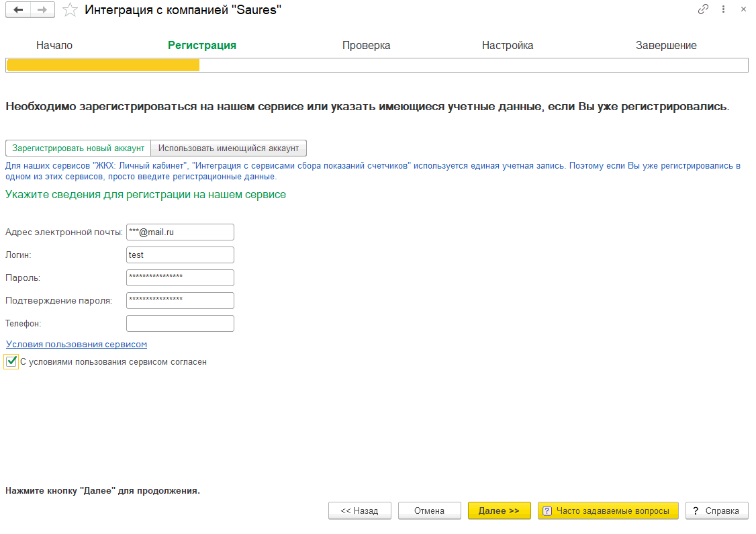Switch to 'Использовать имеющийся аккаунт' tab
This screenshot has width=756, height=534.
point(228,148)
